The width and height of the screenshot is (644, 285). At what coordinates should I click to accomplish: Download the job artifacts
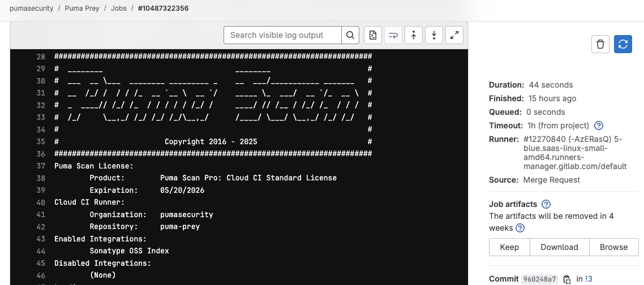point(559,247)
